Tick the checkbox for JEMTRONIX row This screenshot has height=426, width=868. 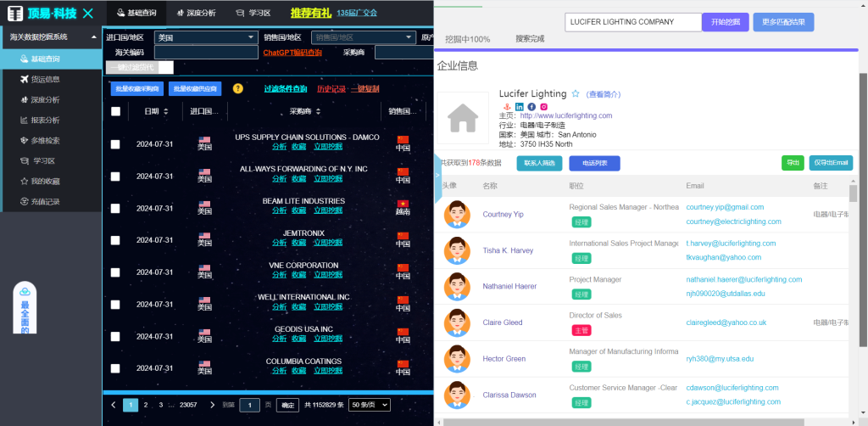pyautogui.click(x=115, y=240)
